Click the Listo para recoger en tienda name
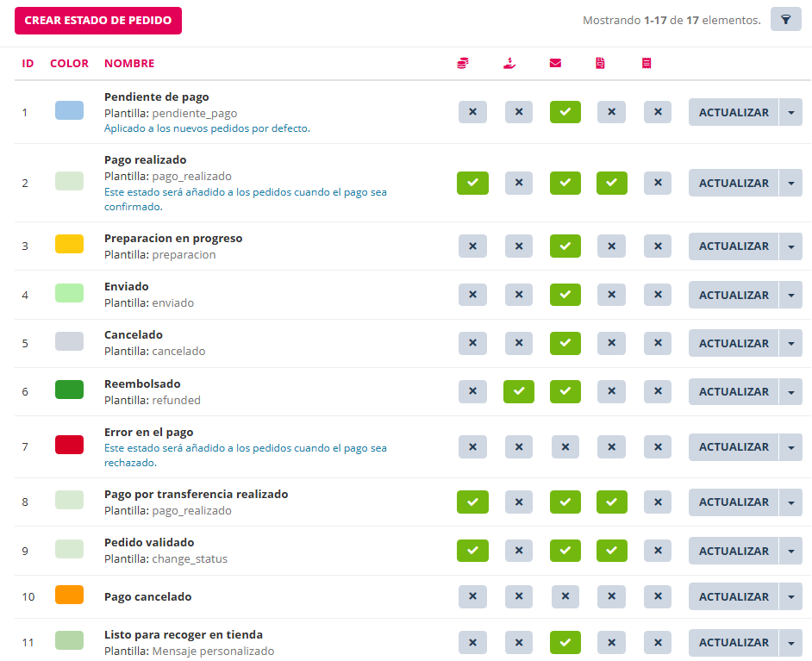Viewport: 812px width, 661px height. pyautogui.click(x=183, y=635)
